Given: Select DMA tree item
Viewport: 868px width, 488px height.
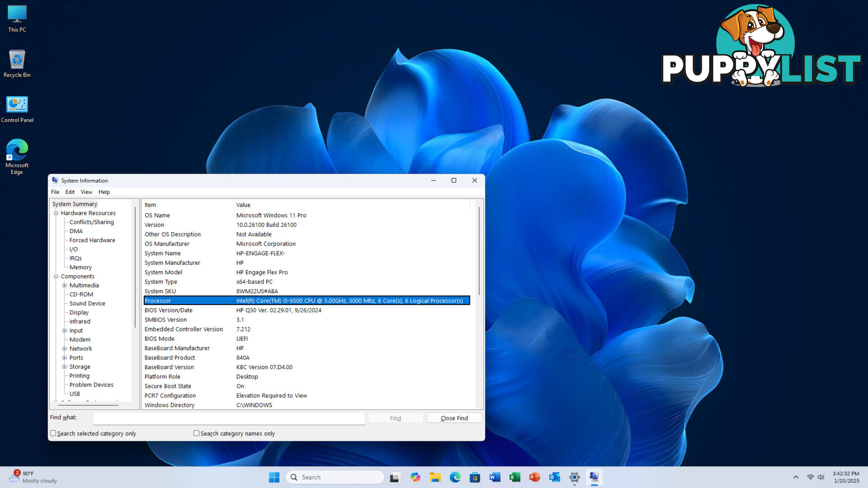Looking at the screenshot, I should [76, 231].
